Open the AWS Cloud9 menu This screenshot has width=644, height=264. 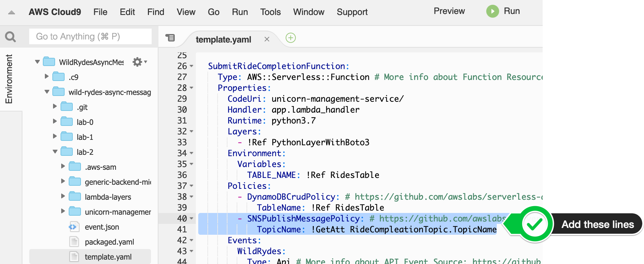coord(55,12)
